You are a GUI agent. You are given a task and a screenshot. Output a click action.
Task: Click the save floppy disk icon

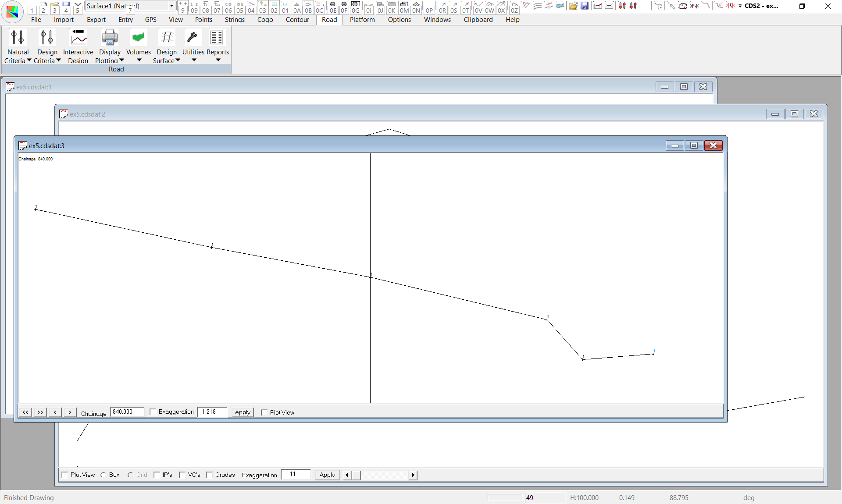(585, 6)
